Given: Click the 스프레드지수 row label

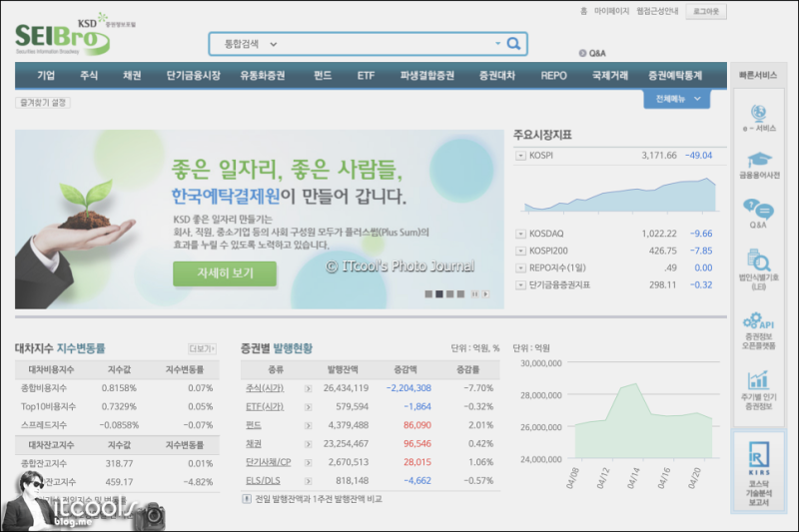Looking at the screenshot, I should 44,425.
